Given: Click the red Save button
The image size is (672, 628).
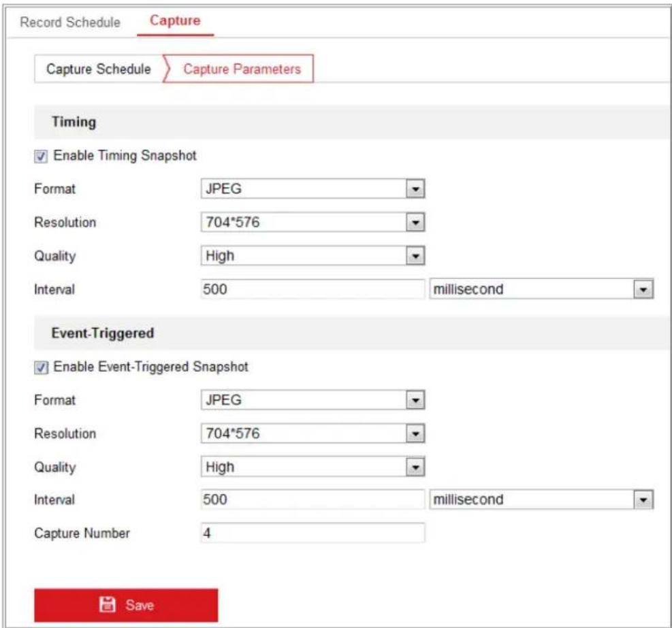Looking at the screenshot, I should pyautogui.click(x=126, y=605).
